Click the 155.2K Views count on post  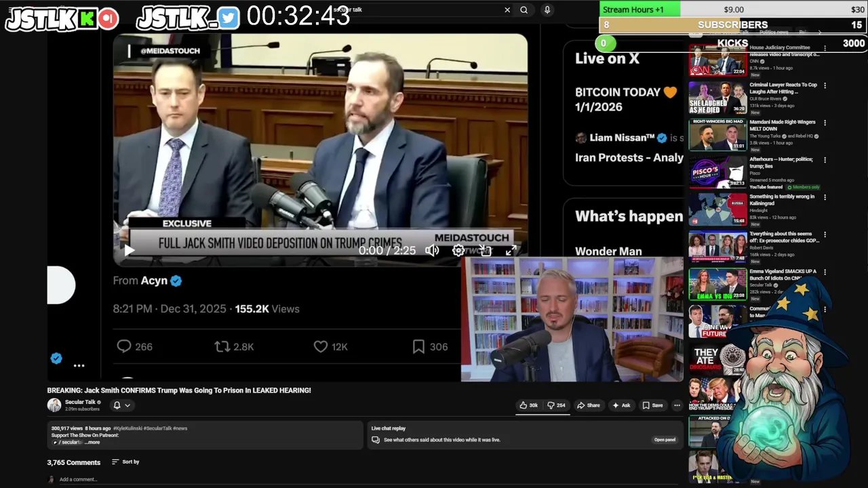pyautogui.click(x=267, y=309)
